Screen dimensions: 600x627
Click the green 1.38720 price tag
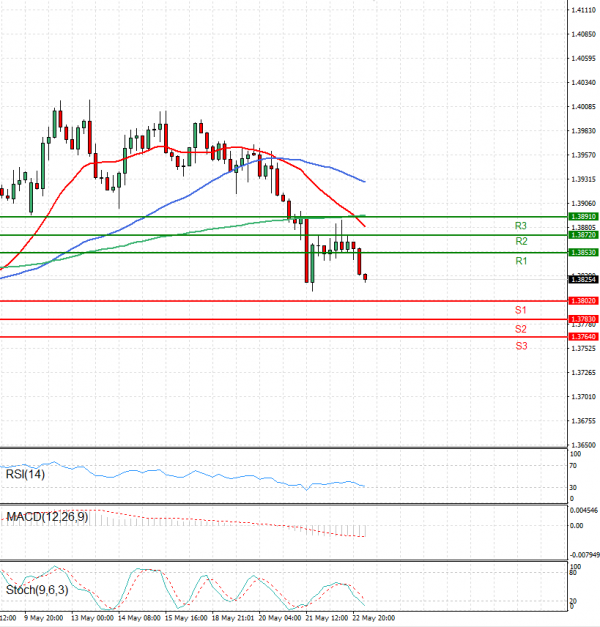pyautogui.click(x=584, y=235)
